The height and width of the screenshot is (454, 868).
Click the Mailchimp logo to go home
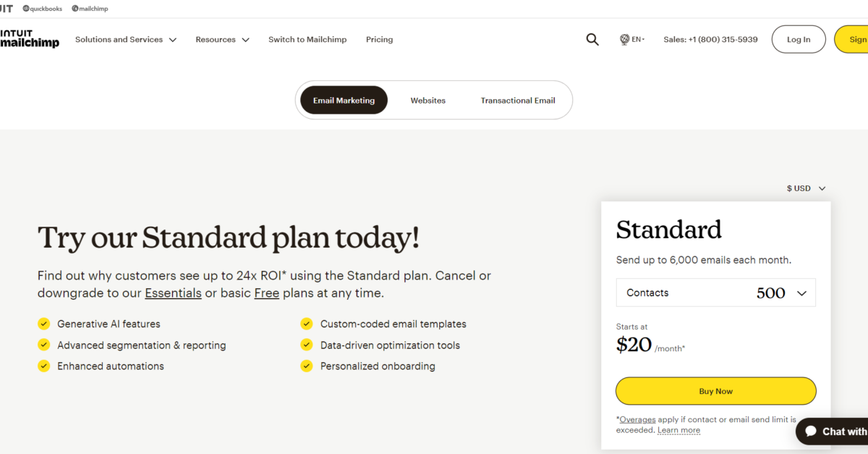click(30, 40)
